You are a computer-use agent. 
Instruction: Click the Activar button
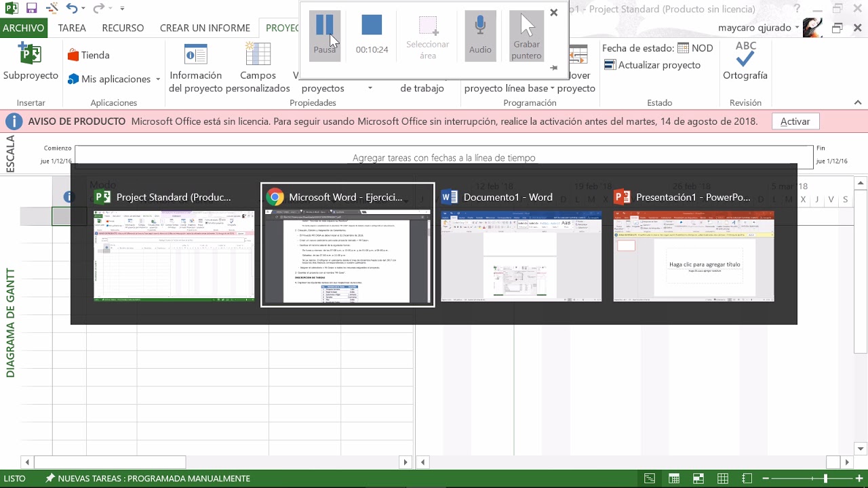pyautogui.click(x=795, y=121)
